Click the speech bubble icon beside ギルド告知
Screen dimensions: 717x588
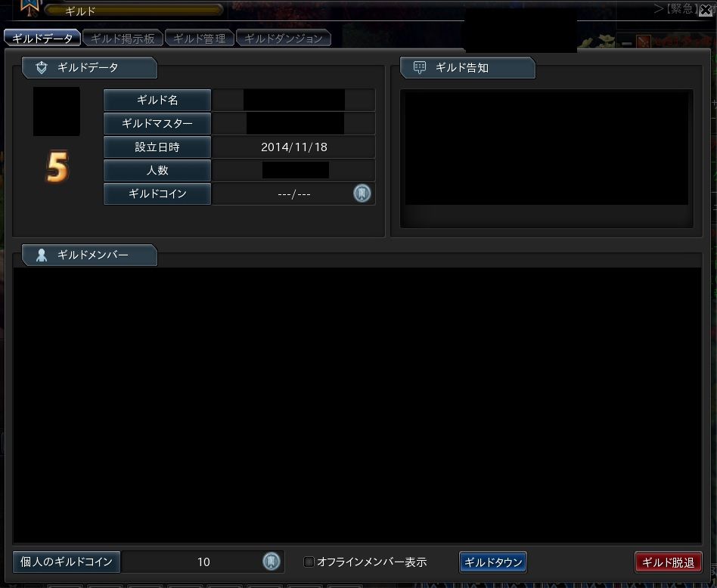tap(420, 68)
